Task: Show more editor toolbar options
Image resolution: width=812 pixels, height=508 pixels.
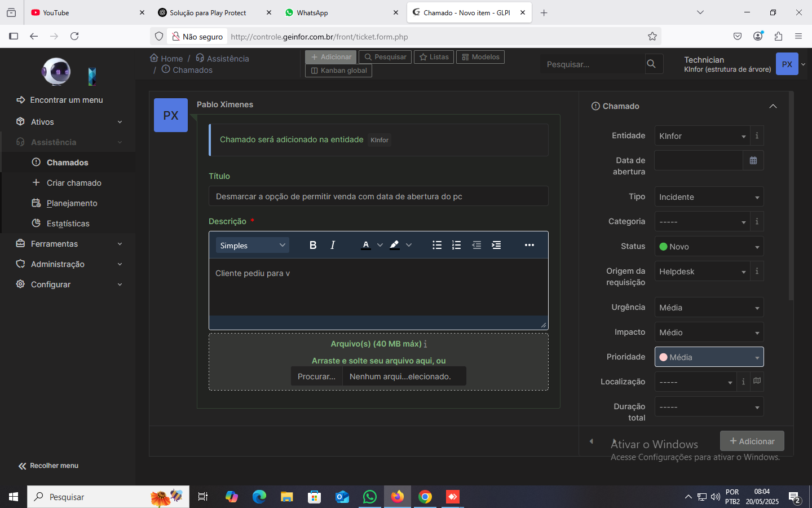Action: [529, 245]
